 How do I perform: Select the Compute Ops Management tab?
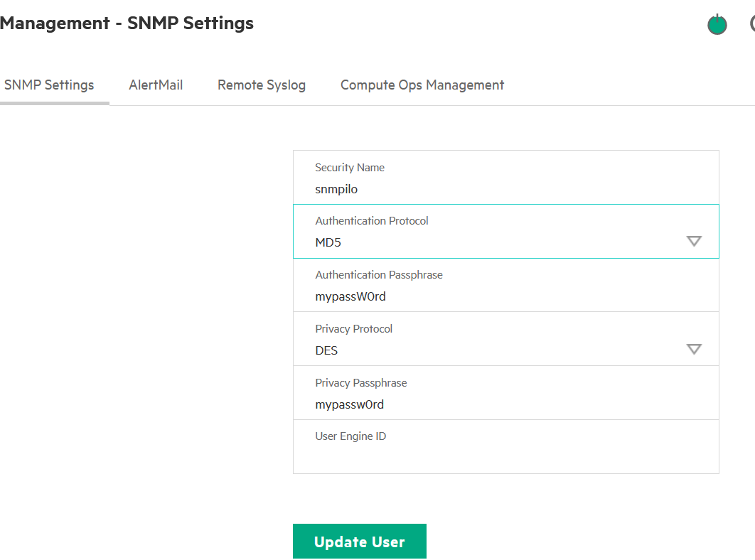click(x=422, y=85)
